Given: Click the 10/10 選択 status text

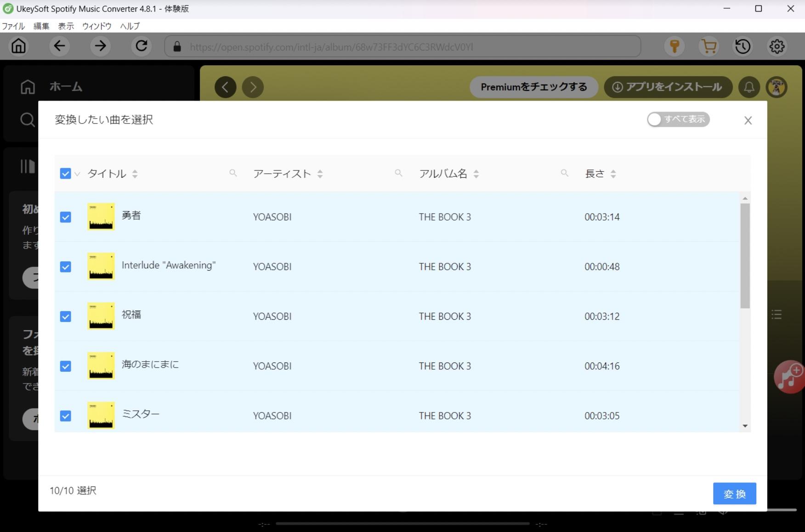Looking at the screenshot, I should 73,491.
